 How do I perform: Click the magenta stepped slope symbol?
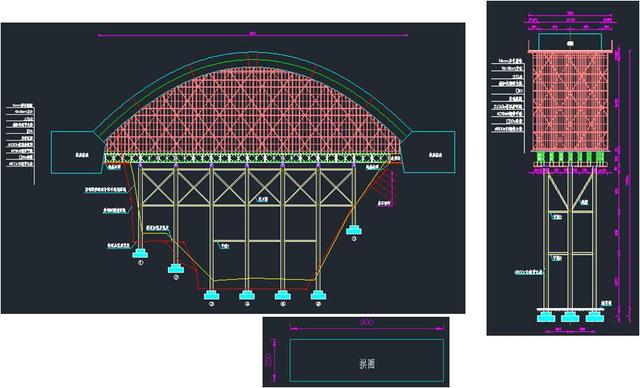(x=385, y=186)
